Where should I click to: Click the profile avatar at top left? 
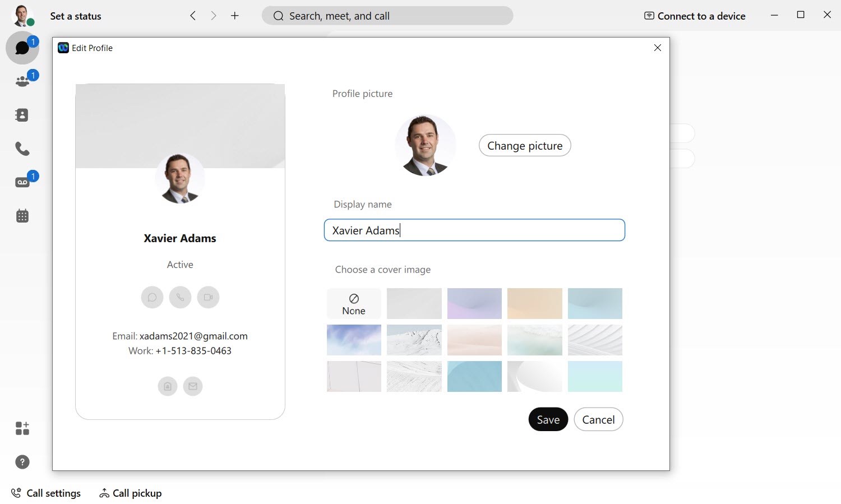point(22,16)
